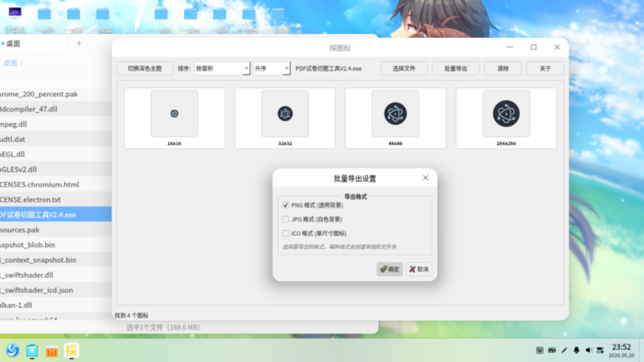Select file EGL.dll in file manager
The width and height of the screenshot is (644, 362).
[55, 154]
